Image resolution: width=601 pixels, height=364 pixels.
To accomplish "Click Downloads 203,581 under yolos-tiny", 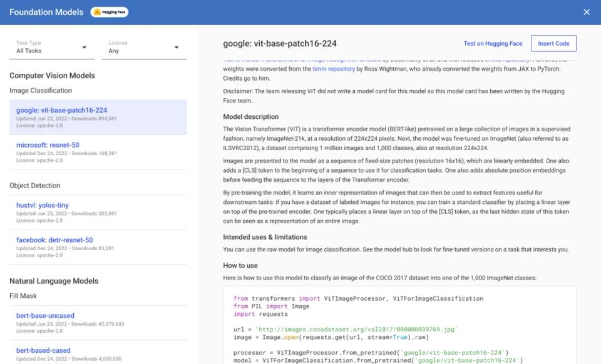I will 94,213.
